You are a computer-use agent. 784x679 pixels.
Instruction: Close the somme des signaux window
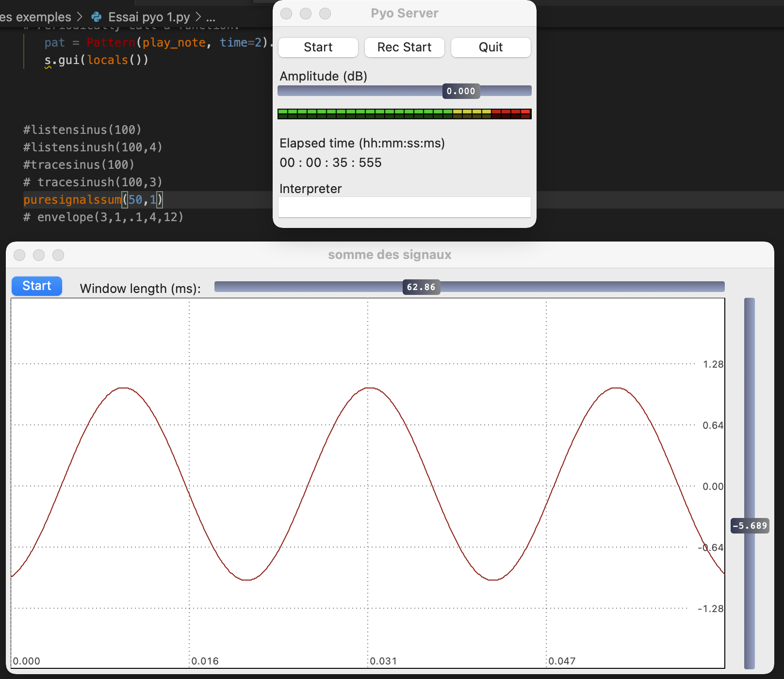coord(19,255)
